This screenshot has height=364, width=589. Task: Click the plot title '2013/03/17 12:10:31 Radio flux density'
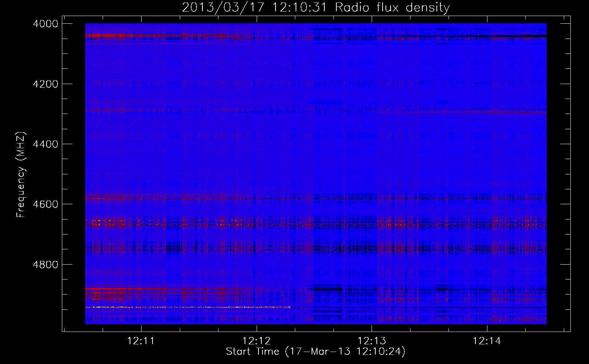(316, 8)
